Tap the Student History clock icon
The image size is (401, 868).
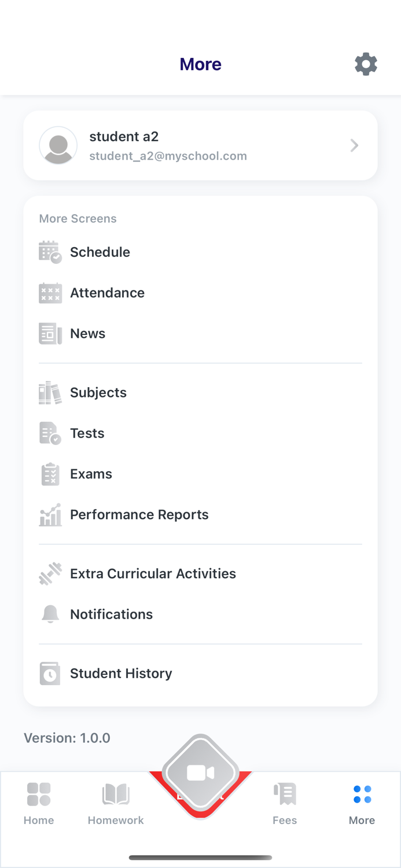50,674
